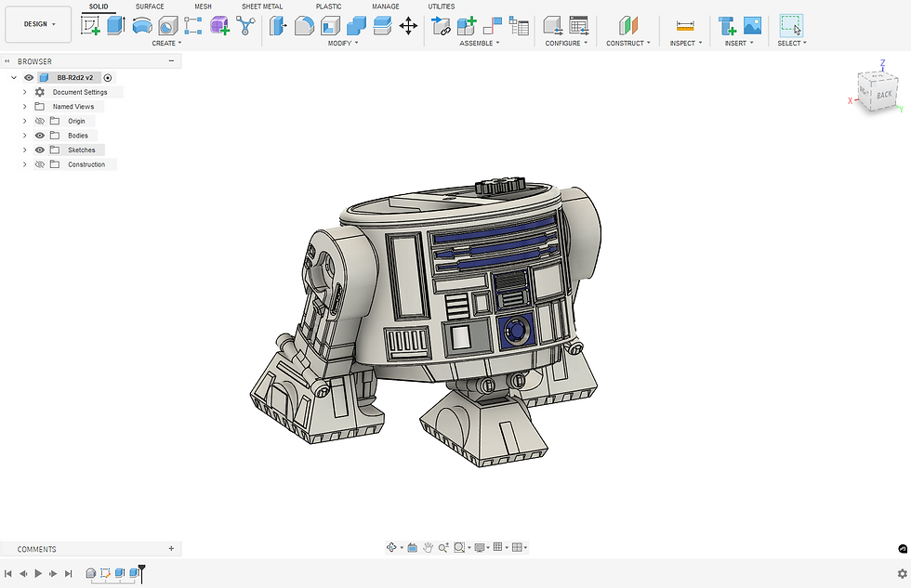Click the Create Sketch tool icon

click(x=90, y=26)
